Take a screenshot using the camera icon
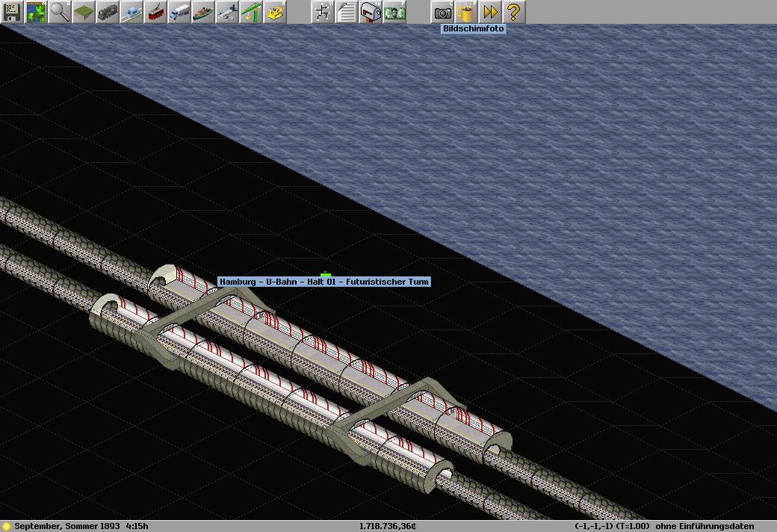The image size is (777, 532). 442,12
